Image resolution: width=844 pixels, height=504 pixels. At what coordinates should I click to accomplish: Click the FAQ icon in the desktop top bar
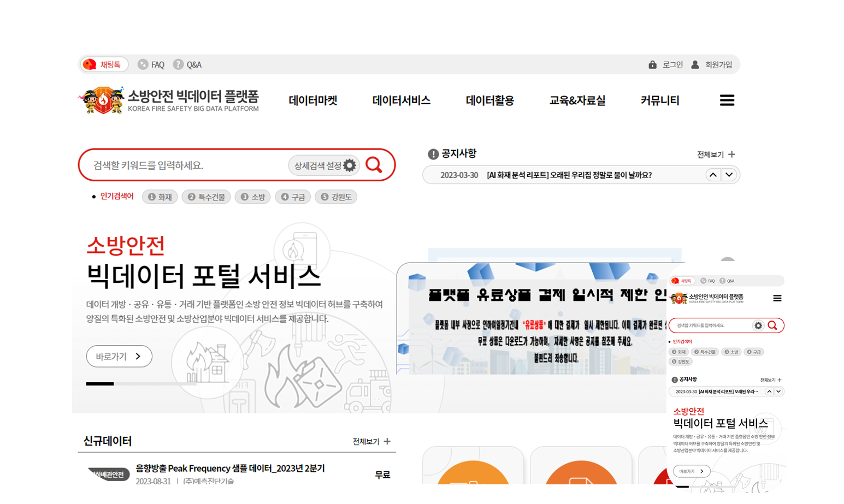143,64
